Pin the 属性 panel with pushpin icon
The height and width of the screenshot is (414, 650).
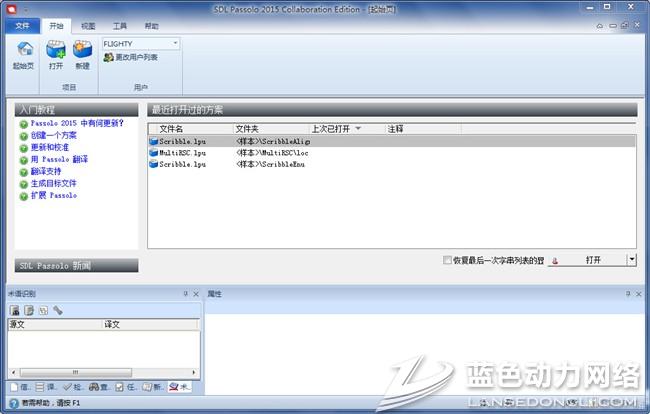click(628, 294)
